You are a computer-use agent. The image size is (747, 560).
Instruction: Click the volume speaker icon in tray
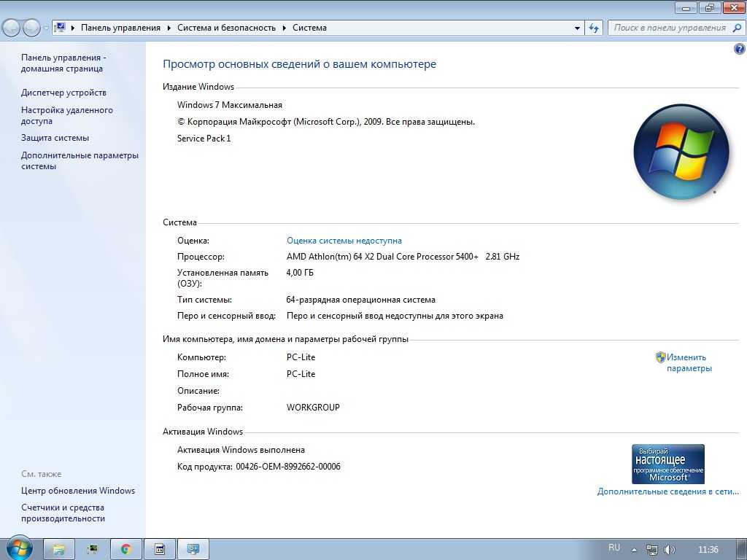tap(670, 549)
